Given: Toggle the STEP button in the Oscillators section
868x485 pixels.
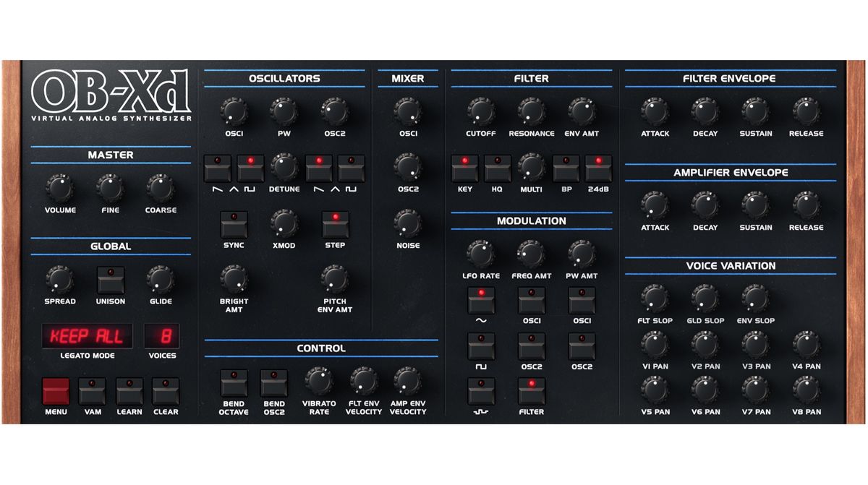Looking at the screenshot, I should click(x=335, y=224).
